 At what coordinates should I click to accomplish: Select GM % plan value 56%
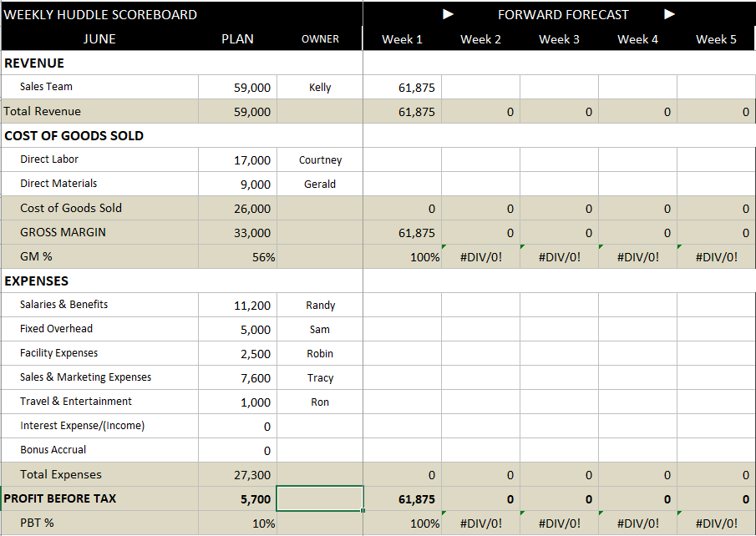click(237, 257)
